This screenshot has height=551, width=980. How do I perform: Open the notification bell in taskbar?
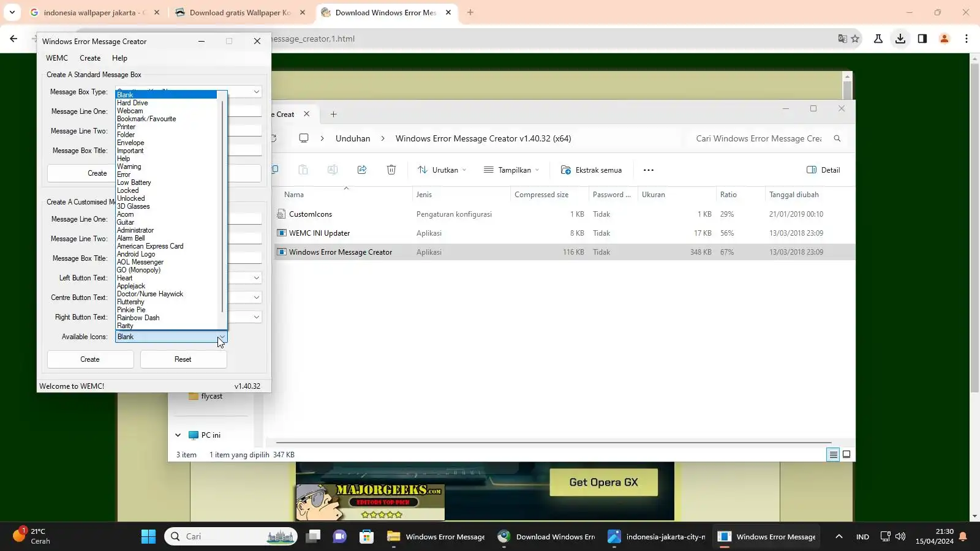[963, 537]
